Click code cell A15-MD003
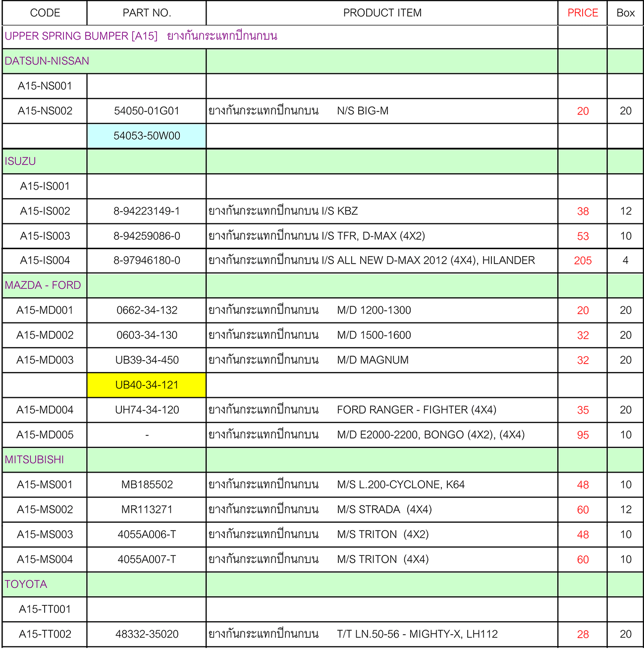The height and width of the screenshot is (649, 644). [x=45, y=360]
